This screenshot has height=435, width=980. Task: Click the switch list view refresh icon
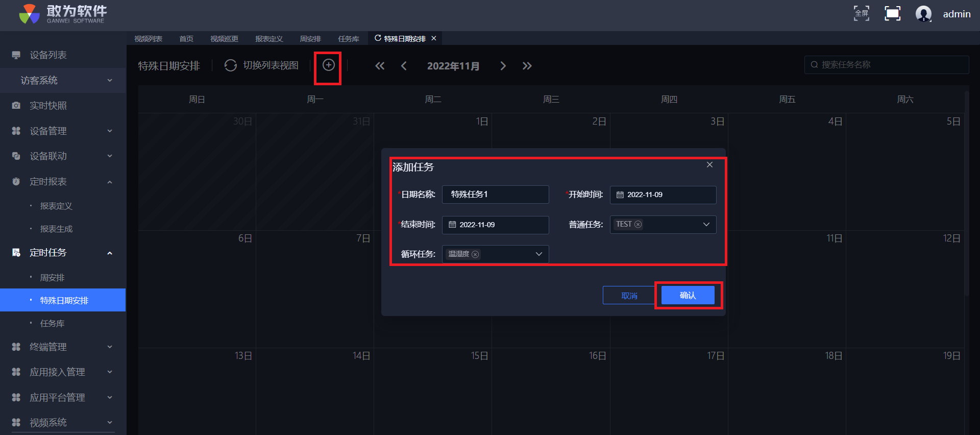tap(231, 65)
